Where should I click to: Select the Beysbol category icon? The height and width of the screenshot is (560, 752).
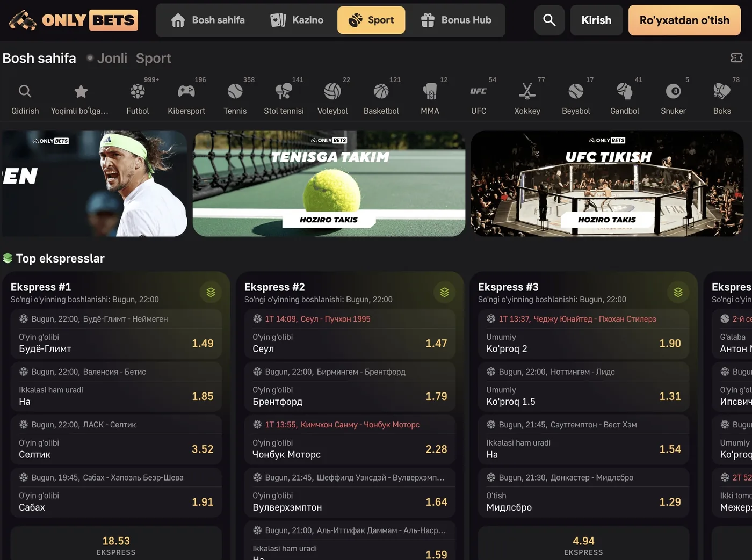(x=576, y=91)
